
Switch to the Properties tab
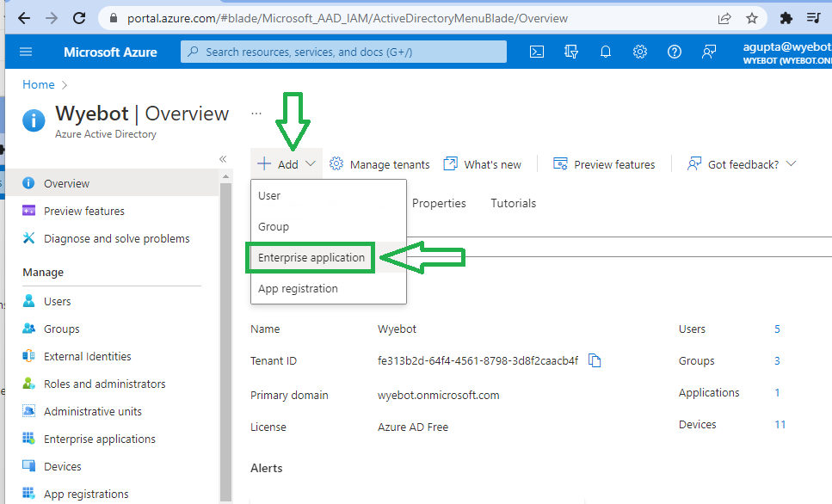click(439, 203)
